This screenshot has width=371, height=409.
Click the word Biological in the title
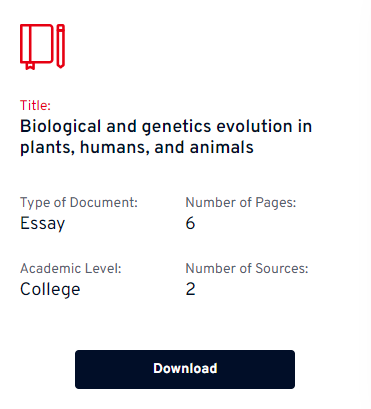click(60, 127)
